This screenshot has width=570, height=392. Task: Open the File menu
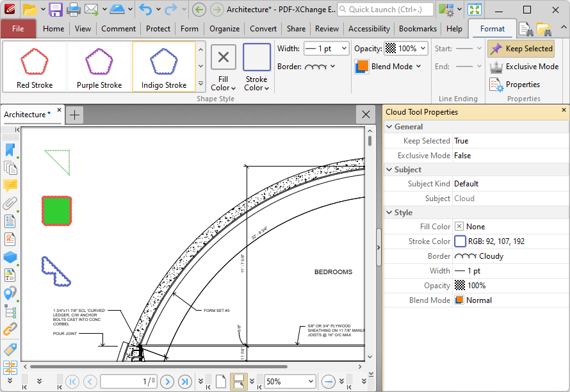[18, 28]
